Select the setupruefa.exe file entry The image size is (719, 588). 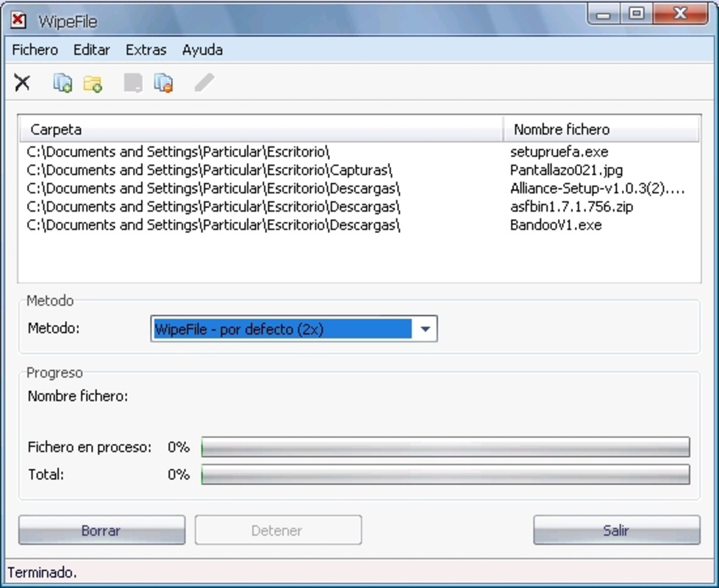tap(559, 151)
